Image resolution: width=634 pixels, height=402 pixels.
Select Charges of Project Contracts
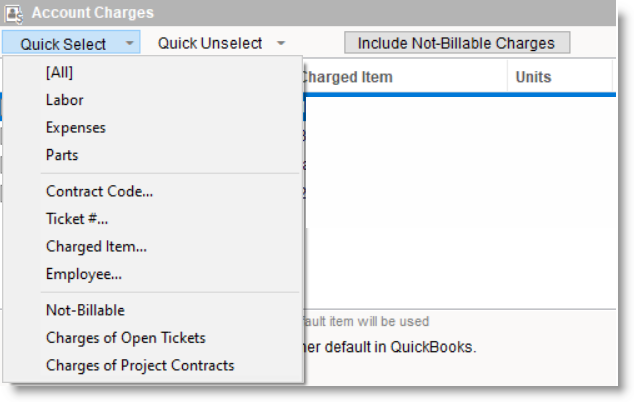tap(140, 365)
